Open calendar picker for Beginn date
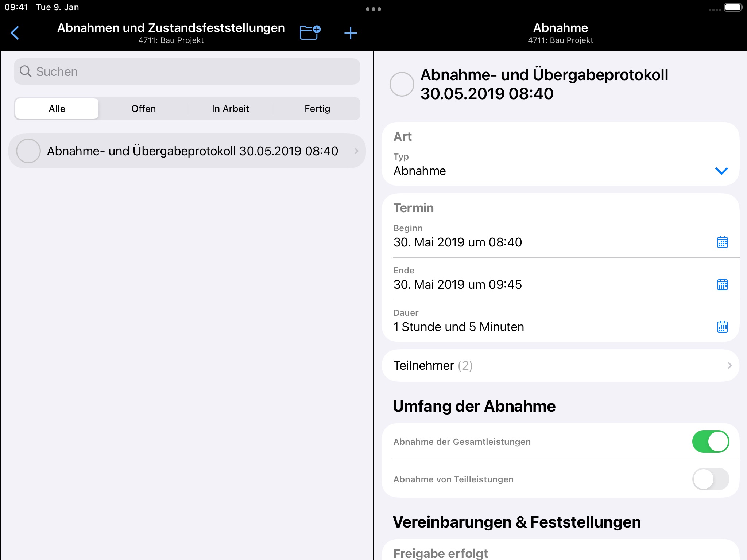This screenshot has height=560, width=747. click(x=722, y=242)
